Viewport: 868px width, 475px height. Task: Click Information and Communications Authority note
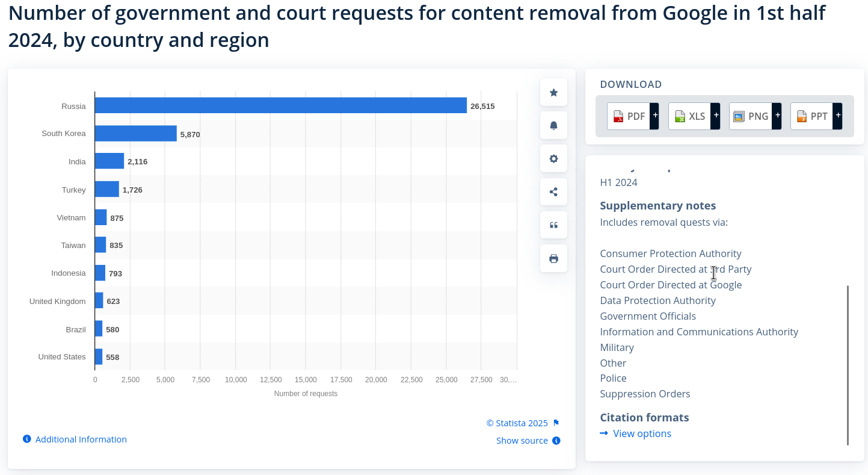pos(699,332)
